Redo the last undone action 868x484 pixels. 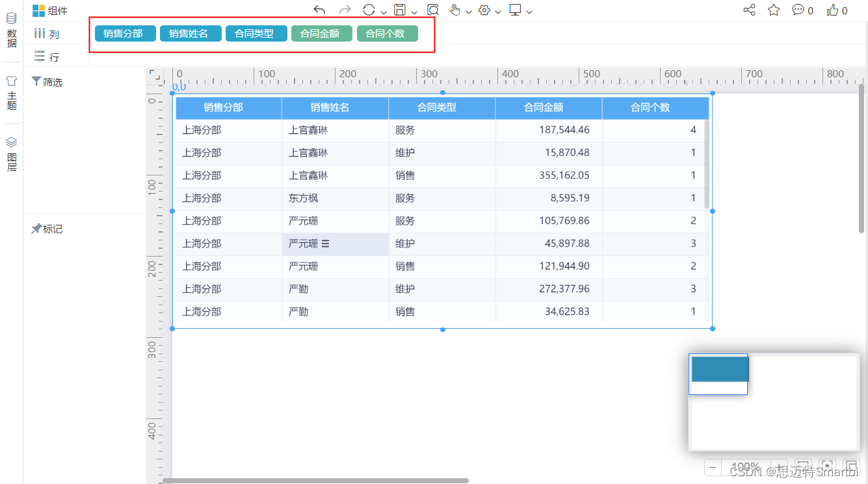coord(345,10)
